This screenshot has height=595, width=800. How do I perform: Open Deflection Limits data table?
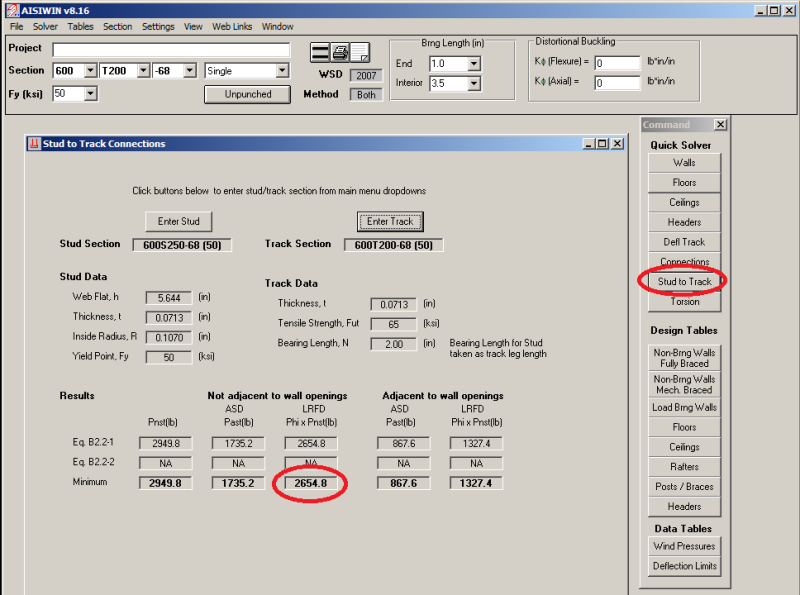pyautogui.click(x=684, y=566)
